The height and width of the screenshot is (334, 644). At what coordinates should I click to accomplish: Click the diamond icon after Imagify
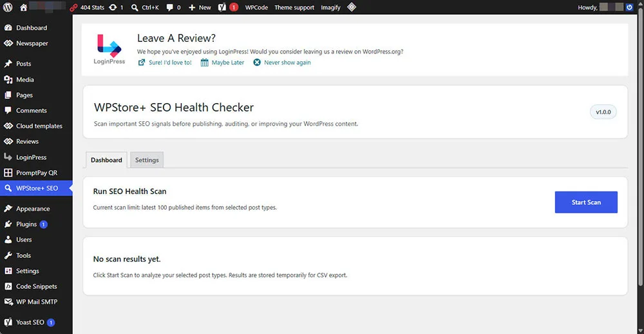[x=352, y=7]
